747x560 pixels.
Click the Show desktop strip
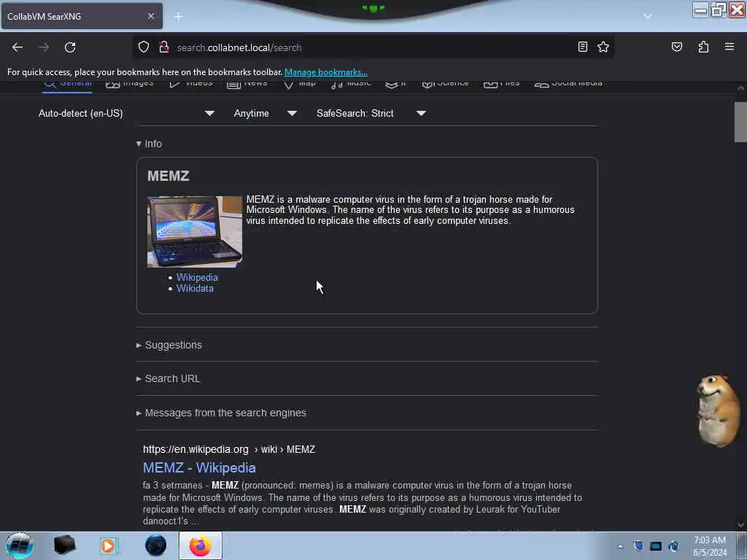point(743,545)
